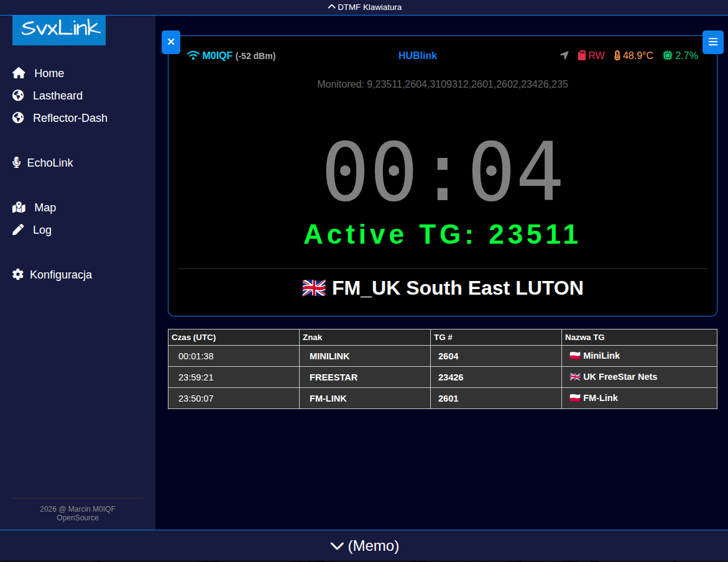Expand the Memo panel at bottom
This screenshot has height=562, width=728.
(x=364, y=546)
